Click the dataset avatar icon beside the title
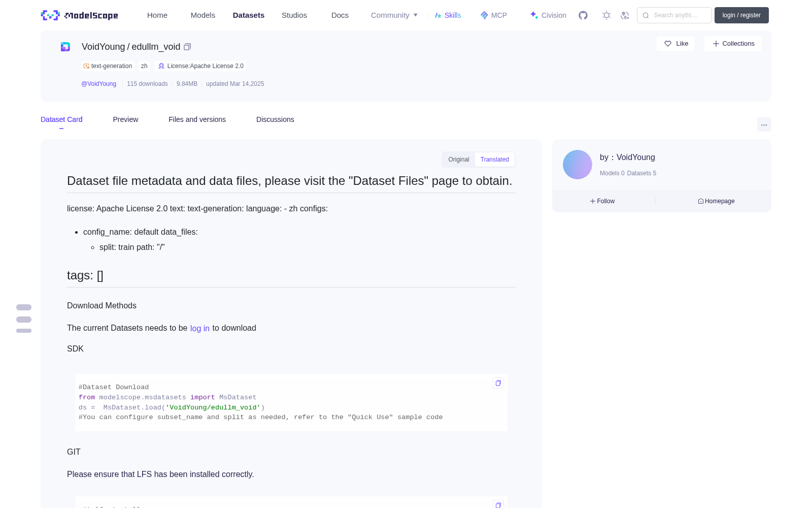Viewport: 812px width, 508px height. click(x=65, y=47)
